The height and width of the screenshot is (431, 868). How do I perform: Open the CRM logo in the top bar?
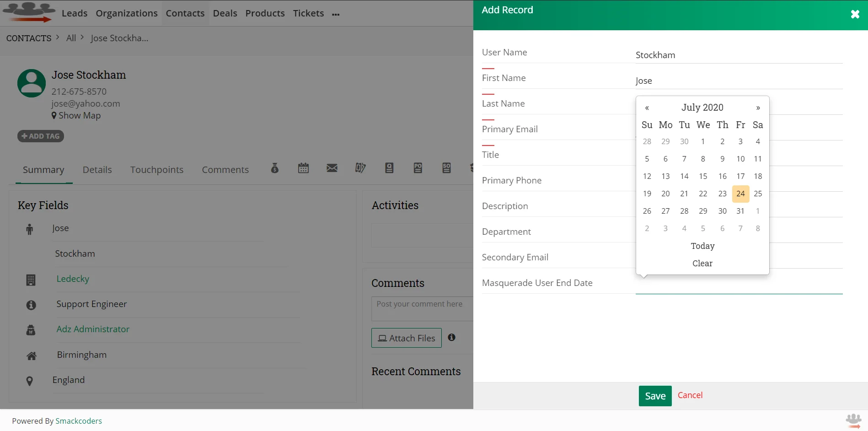click(x=29, y=13)
